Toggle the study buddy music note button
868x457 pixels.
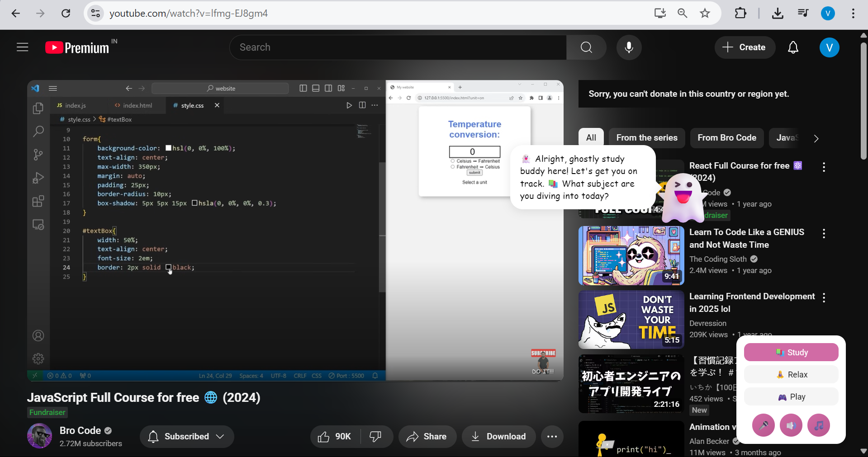point(819,425)
